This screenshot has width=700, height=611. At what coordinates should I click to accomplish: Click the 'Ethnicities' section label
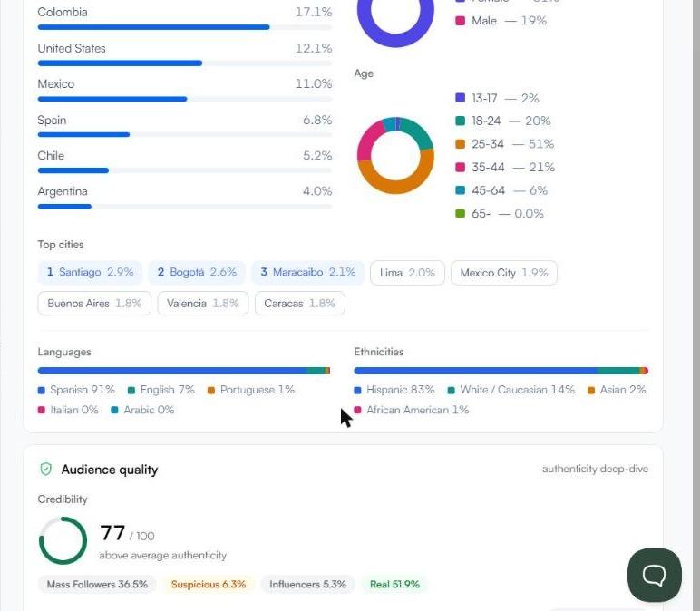[379, 352]
